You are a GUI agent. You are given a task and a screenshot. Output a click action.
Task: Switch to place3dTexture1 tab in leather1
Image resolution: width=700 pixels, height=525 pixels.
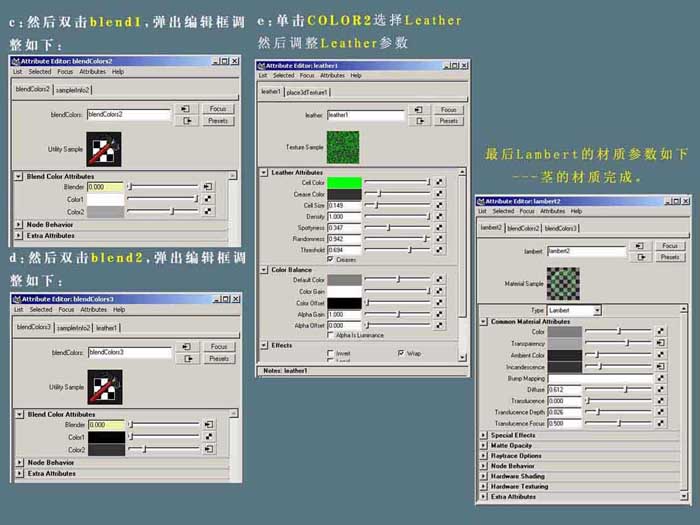(307, 92)
